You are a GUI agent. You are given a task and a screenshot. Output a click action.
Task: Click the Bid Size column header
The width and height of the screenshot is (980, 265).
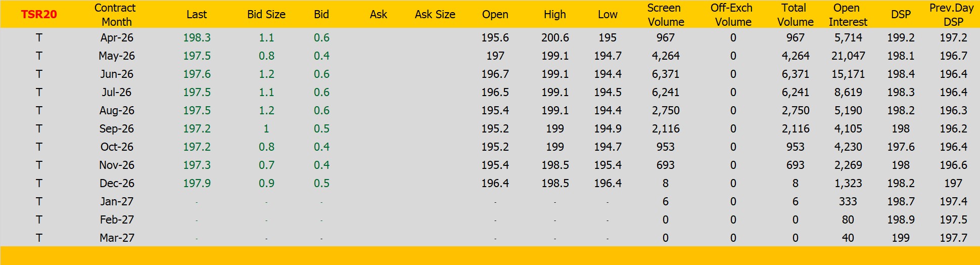[266, 15]
